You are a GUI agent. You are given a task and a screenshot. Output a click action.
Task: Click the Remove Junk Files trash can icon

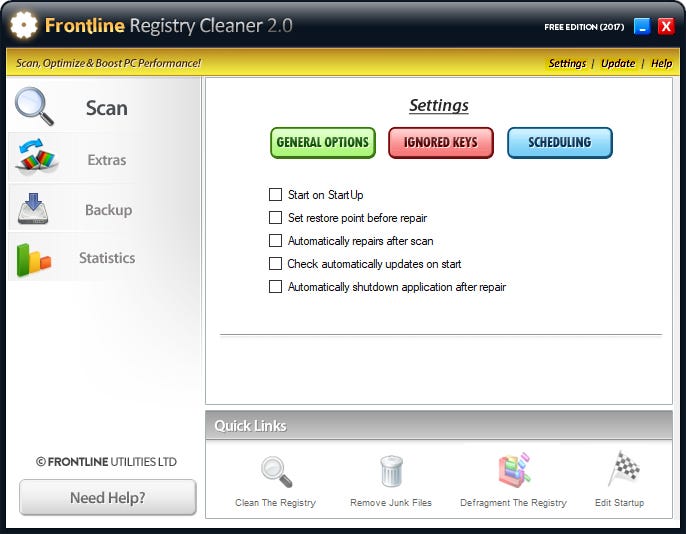[x=391, y=471]
